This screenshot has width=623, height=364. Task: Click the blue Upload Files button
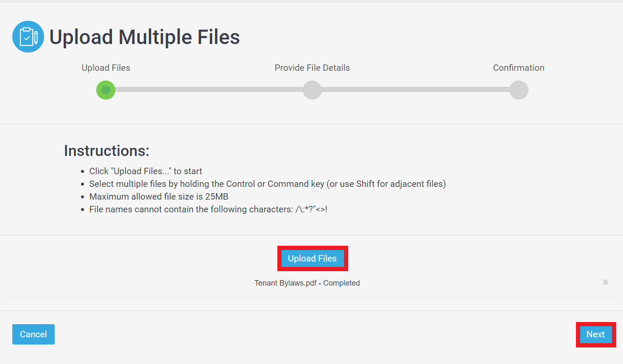tap(313, 258)
